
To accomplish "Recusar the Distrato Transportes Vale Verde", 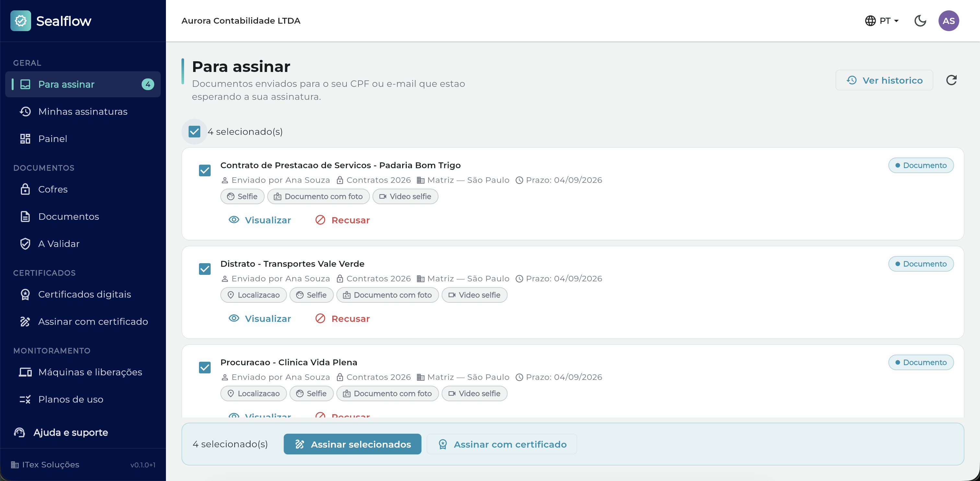I will pos(343,319).
